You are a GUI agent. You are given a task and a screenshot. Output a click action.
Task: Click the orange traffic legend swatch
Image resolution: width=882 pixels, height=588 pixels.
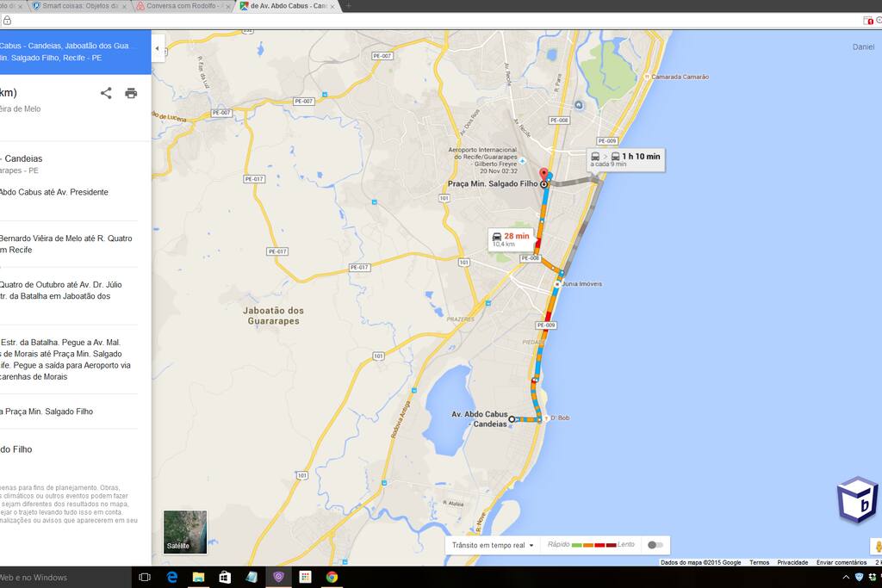pos(588,545)
